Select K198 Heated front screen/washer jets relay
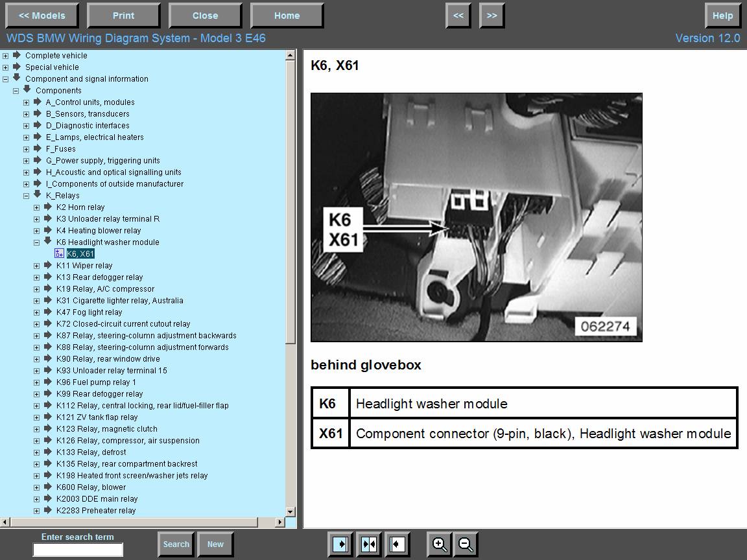This screenshot has height=560, width=747. [132, 475]
